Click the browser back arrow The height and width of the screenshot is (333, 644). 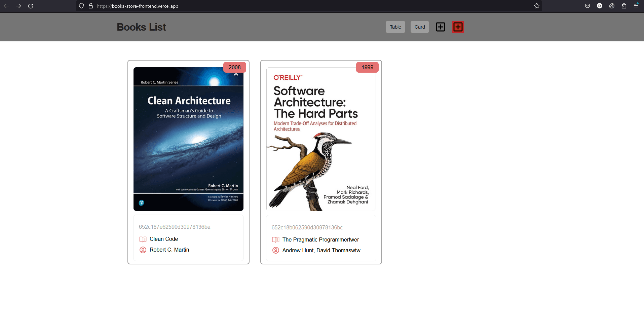pos(6,6)
